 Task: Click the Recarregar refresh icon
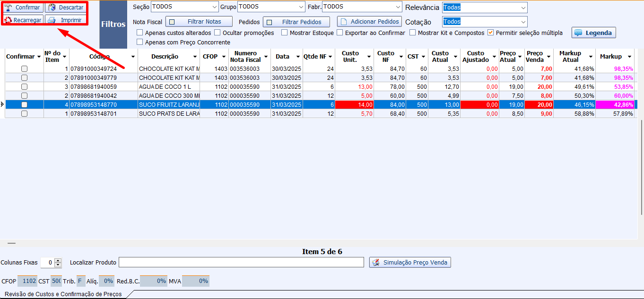pos(8,20)
